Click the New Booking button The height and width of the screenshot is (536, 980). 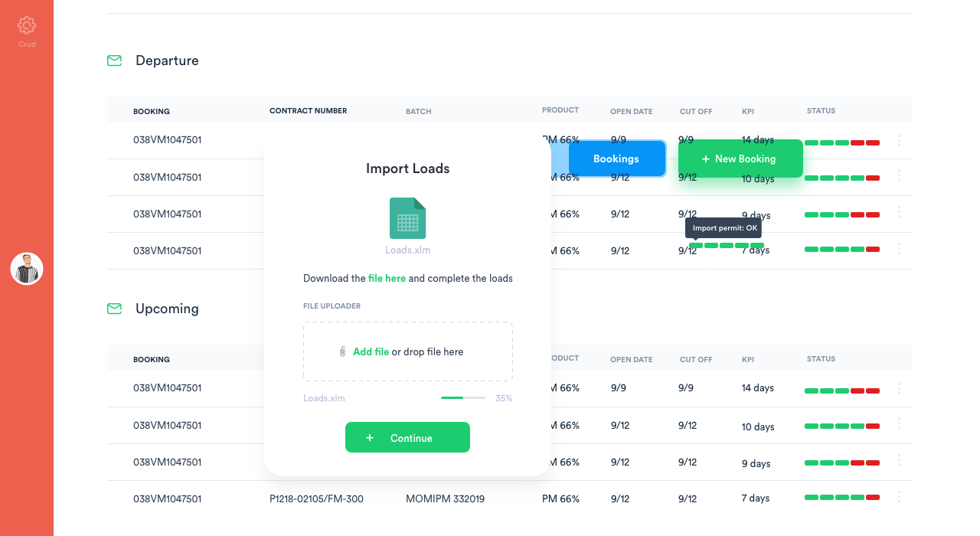[740, 159]
